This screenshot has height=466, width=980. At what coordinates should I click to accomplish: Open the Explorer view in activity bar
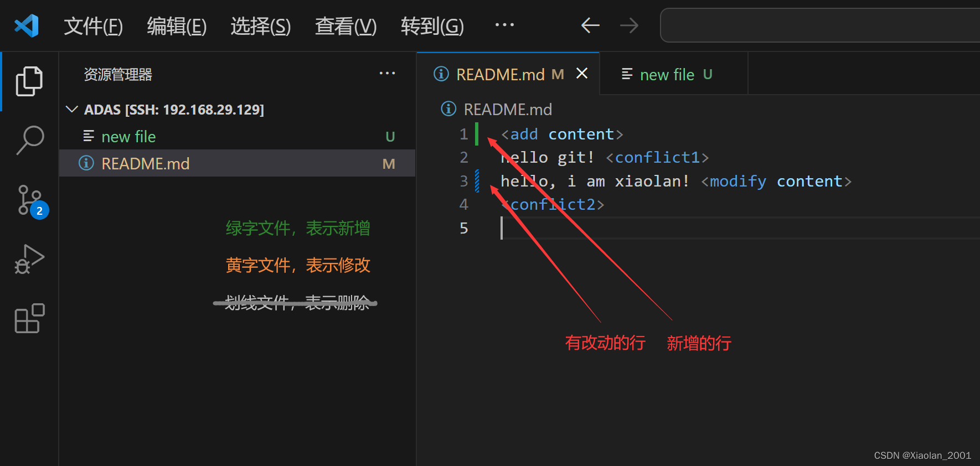pos(29,81)
